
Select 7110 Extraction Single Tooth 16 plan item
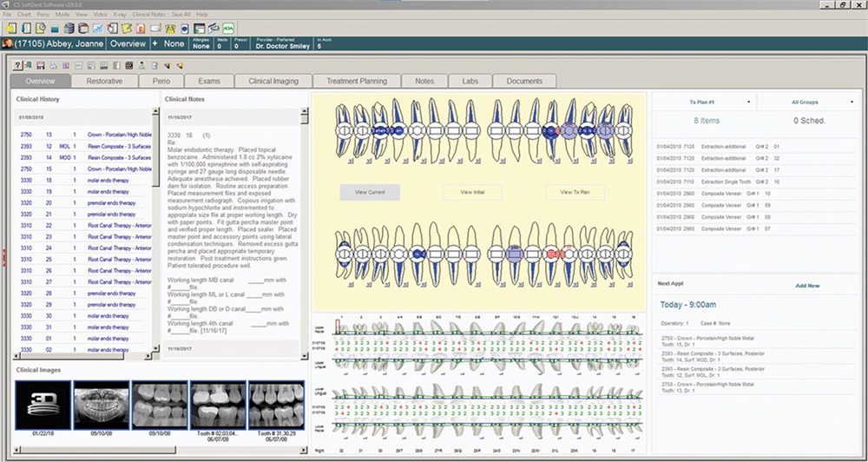[756, 181]
